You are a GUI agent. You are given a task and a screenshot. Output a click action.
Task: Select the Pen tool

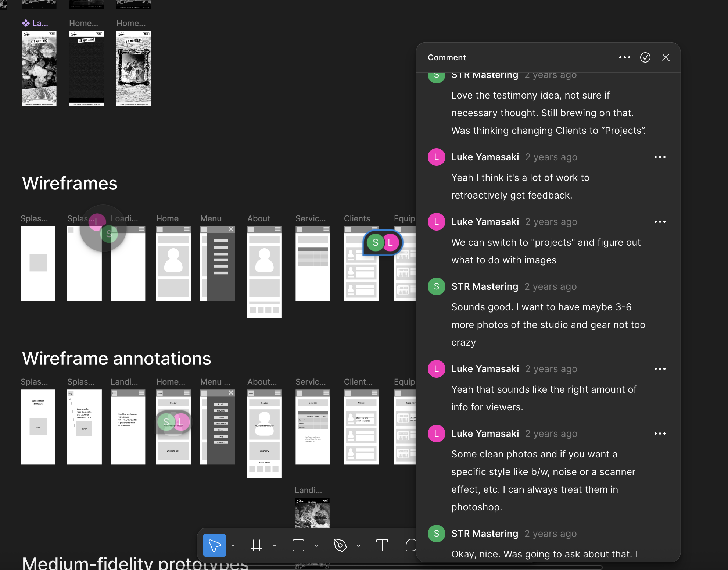click(340, 545)
